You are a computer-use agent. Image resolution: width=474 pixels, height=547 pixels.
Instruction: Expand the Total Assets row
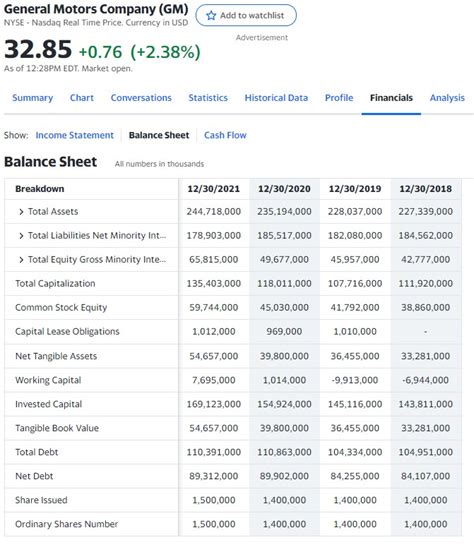[21, 212]
